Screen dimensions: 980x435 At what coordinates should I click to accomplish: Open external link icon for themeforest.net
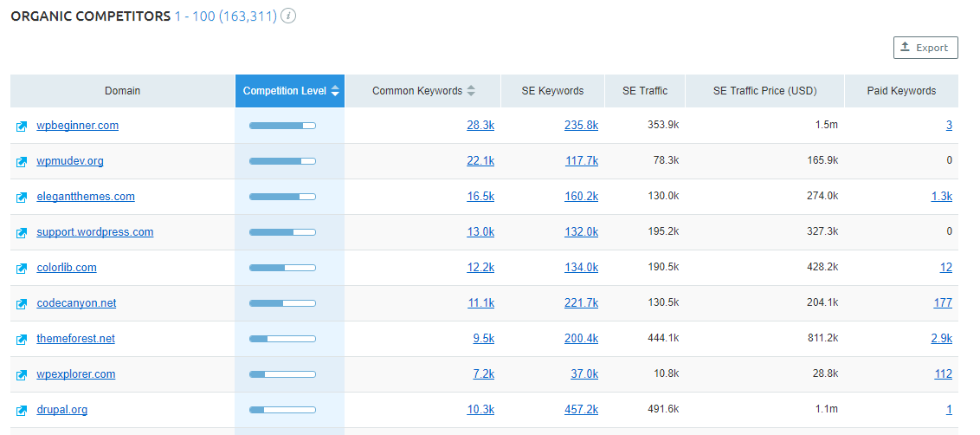click(x=22, y=339)
